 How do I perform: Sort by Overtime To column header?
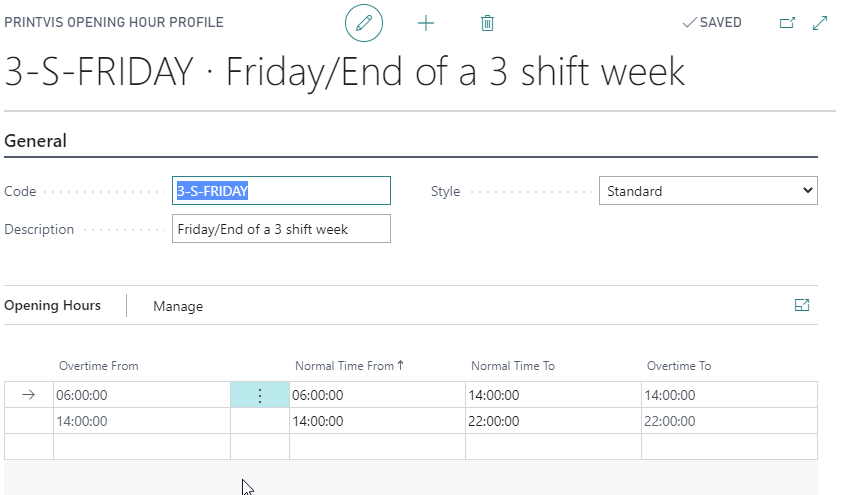(x=679, y=366)
